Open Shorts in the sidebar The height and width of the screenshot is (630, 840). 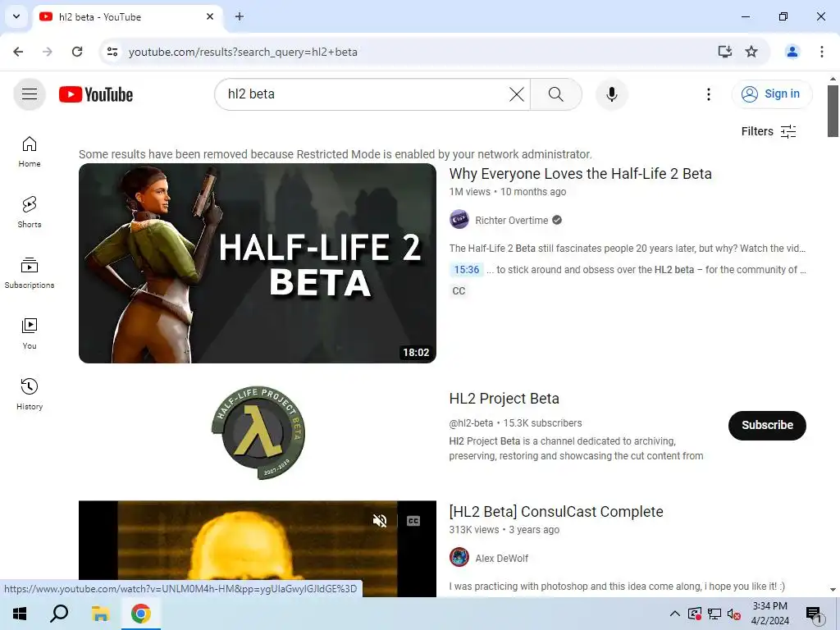tap(30, 212)
